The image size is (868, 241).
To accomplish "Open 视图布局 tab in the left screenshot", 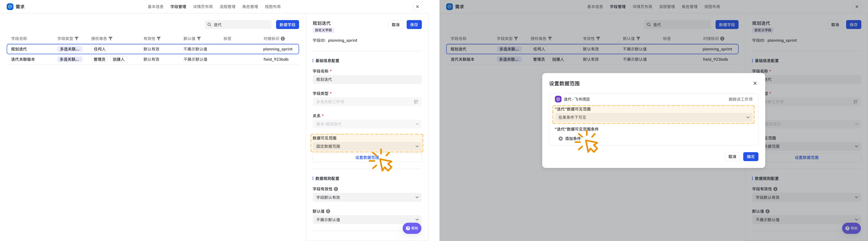I will tap(273, 7).
